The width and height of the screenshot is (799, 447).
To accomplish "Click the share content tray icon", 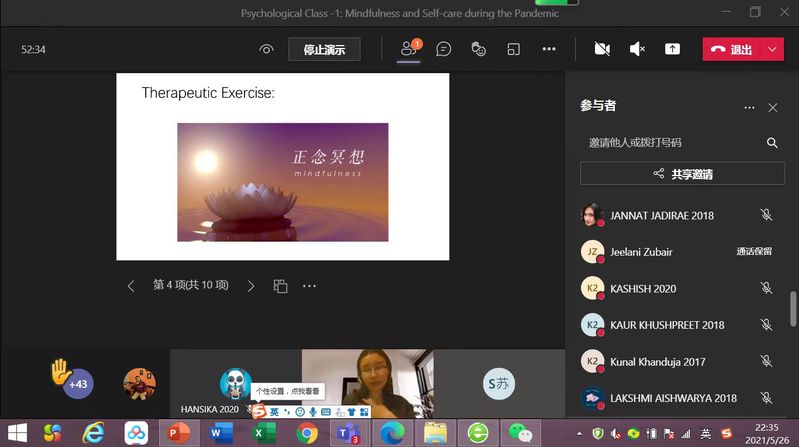I will pyautogui.click(x=672, y=49).
